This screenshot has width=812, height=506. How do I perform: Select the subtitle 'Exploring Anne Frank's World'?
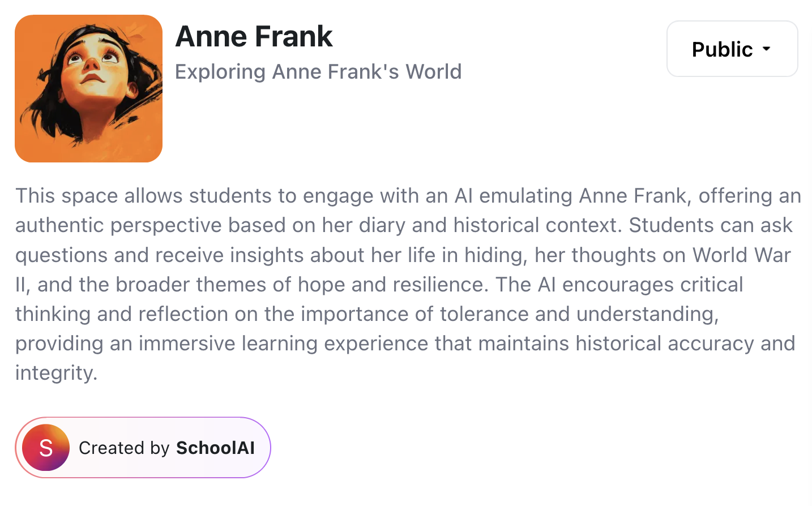click(x=318, y=71)
